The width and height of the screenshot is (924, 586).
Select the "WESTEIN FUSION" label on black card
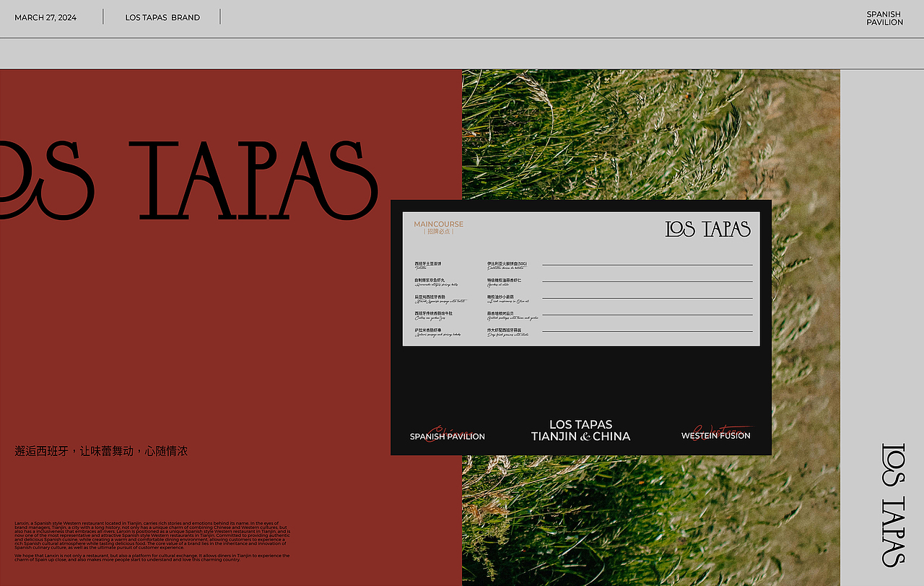(716, 435)
